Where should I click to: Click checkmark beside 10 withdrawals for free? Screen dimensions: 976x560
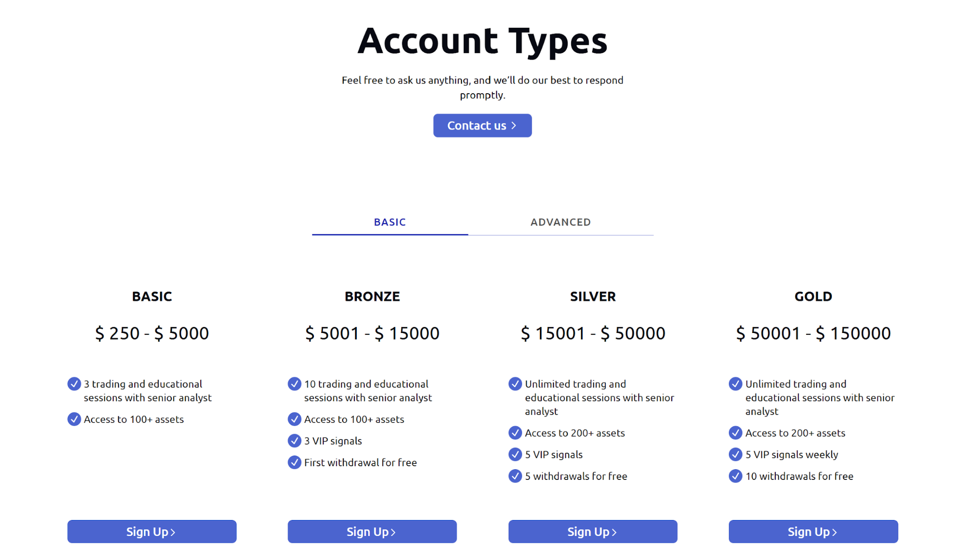735,476
